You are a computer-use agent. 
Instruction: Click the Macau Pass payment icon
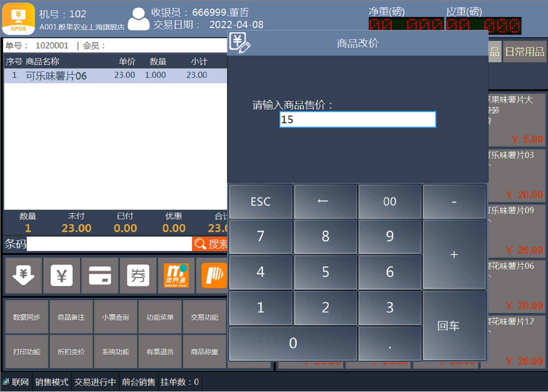point(176,275)
